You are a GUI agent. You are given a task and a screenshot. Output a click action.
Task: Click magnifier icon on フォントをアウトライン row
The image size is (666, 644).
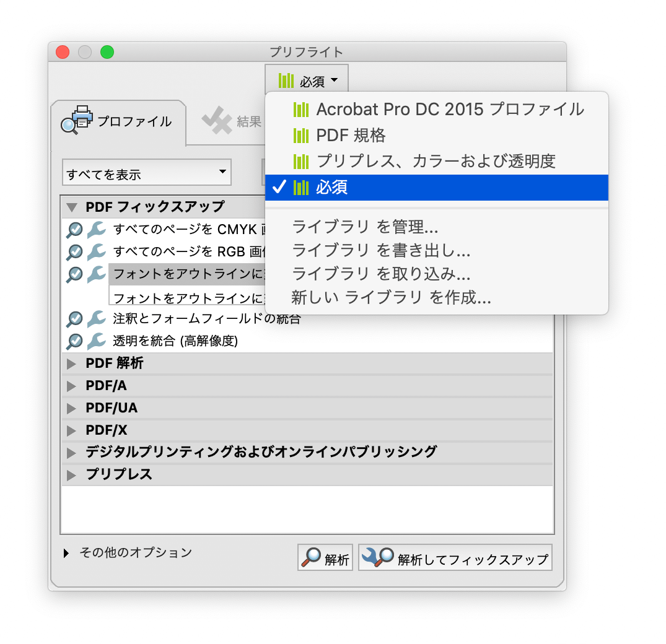[x=74, y=274]
